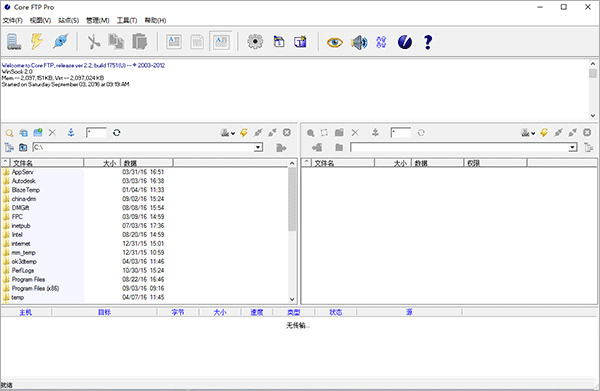Click the 速度 queue column header
The width and height of the screenshot is (600, 391).
(257, 312)
